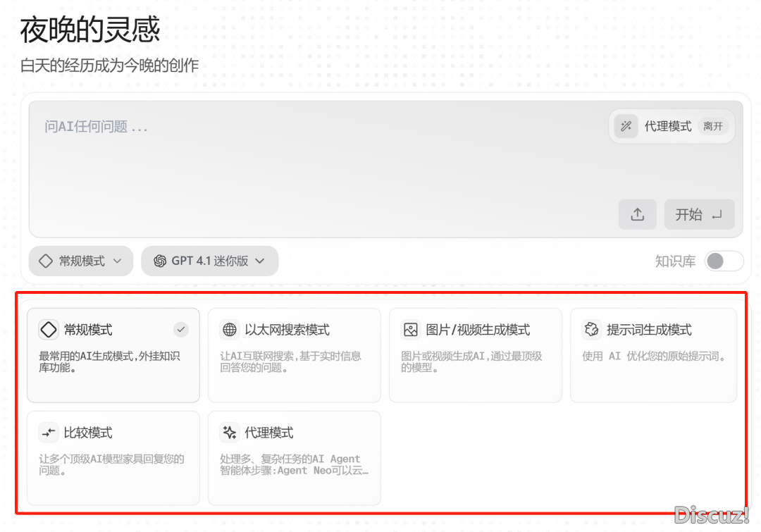
Task: Click the 知识库 label text
Action: (675, 261)
